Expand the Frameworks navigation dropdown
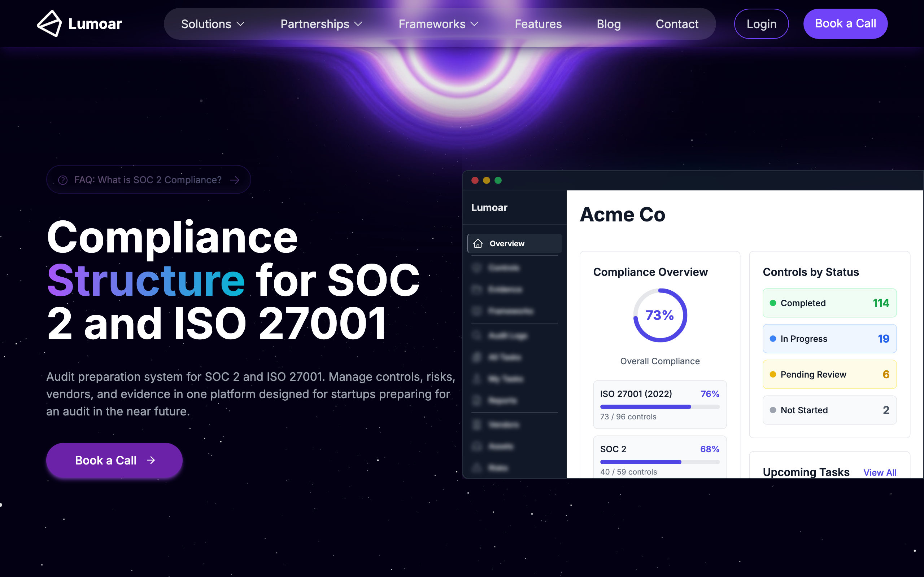 438,24
